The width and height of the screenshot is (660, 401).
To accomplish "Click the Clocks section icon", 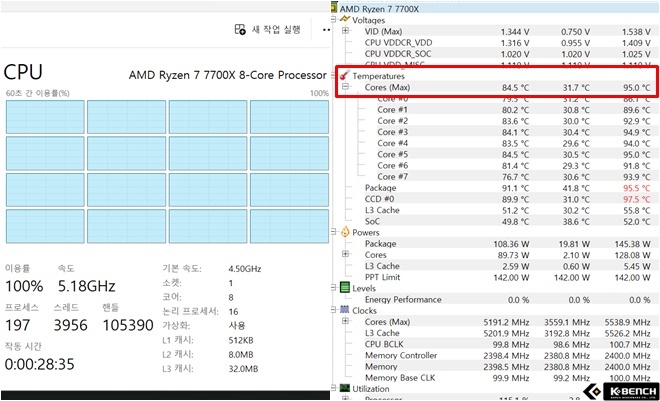I will click(346, 310).
